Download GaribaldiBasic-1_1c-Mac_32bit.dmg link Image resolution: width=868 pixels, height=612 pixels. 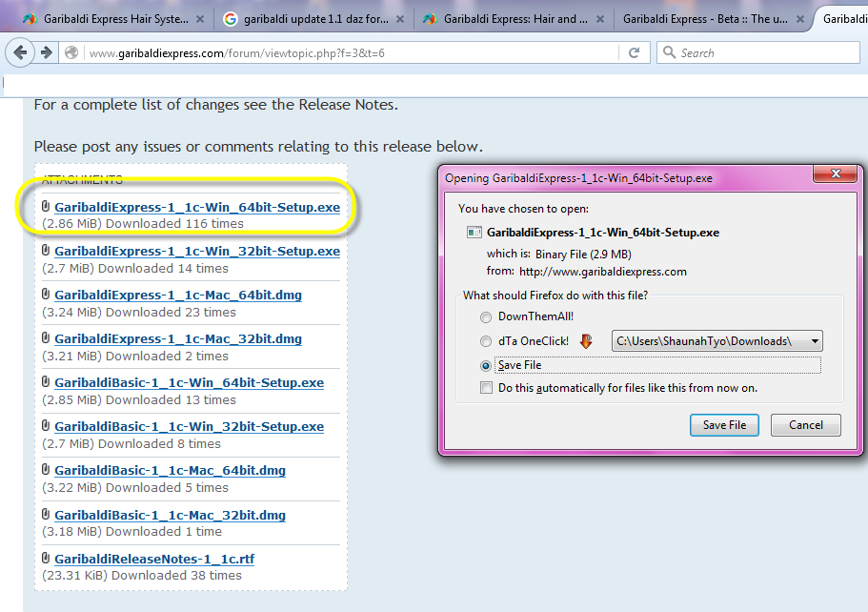point(170,515)
